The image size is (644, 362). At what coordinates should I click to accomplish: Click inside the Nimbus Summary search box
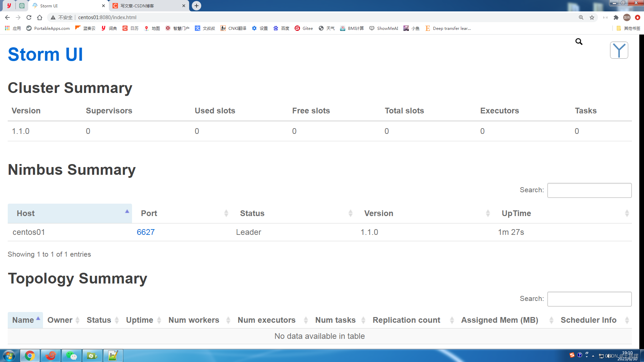tap(589, 190)
